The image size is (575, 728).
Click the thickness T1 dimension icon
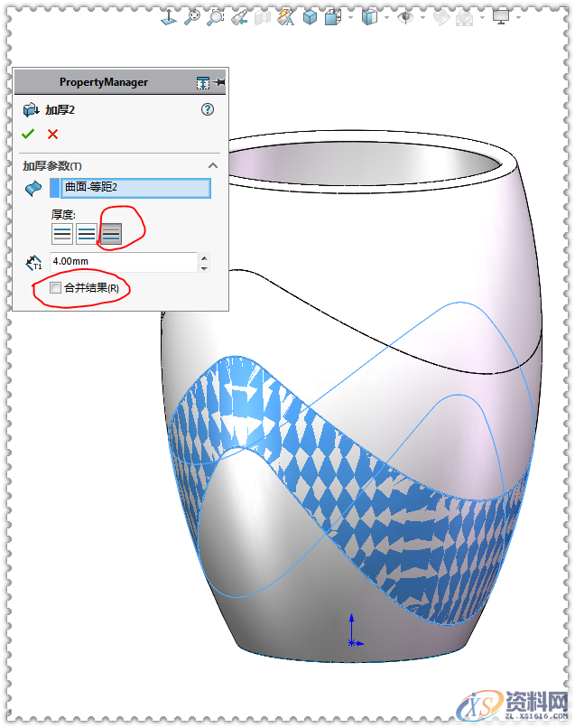(33, 262)
